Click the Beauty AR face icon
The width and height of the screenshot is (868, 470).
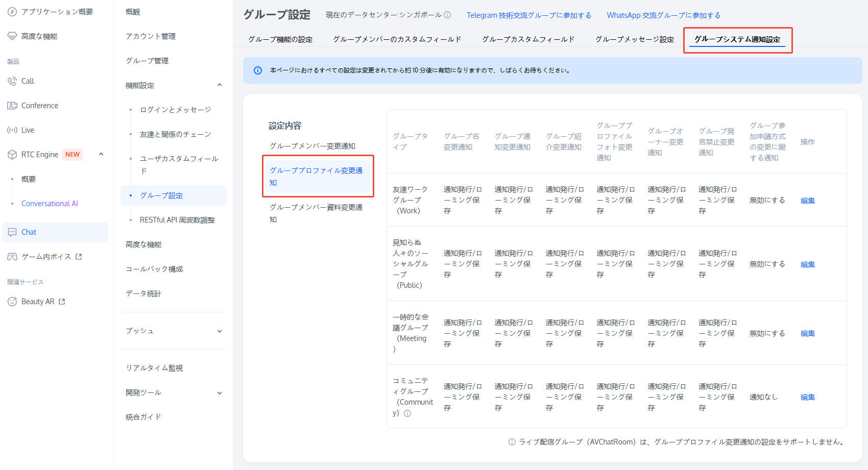(12, 302)
